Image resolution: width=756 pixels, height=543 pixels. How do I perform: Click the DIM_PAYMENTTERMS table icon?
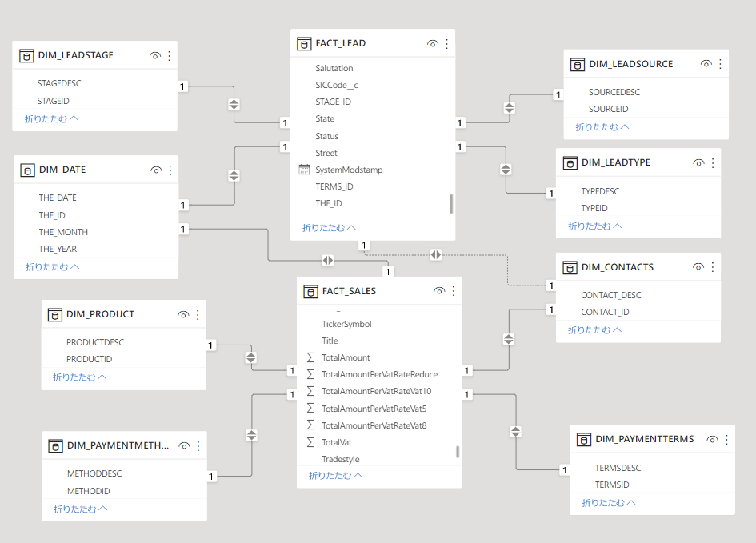pyautogui.click(x=584, y=439)
